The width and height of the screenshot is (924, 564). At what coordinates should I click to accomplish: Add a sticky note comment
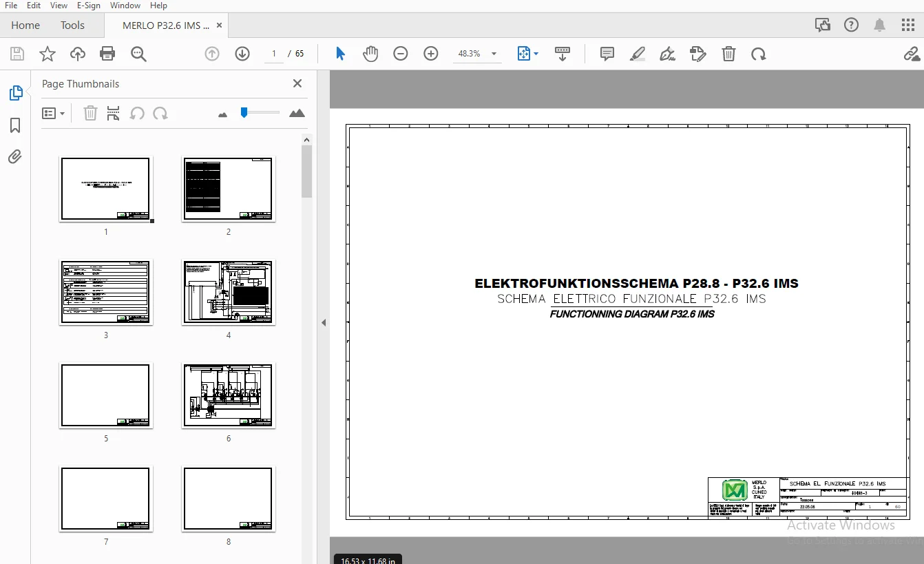607,54
